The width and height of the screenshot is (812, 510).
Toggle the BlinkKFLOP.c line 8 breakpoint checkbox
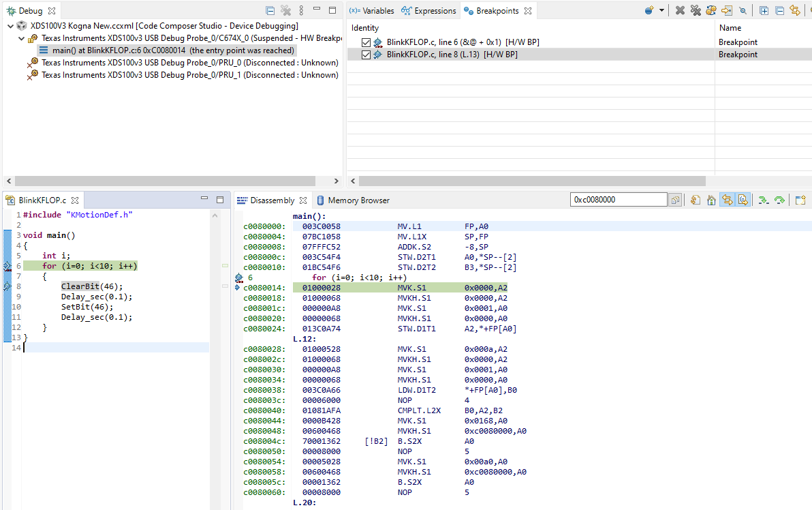point(366,55)
